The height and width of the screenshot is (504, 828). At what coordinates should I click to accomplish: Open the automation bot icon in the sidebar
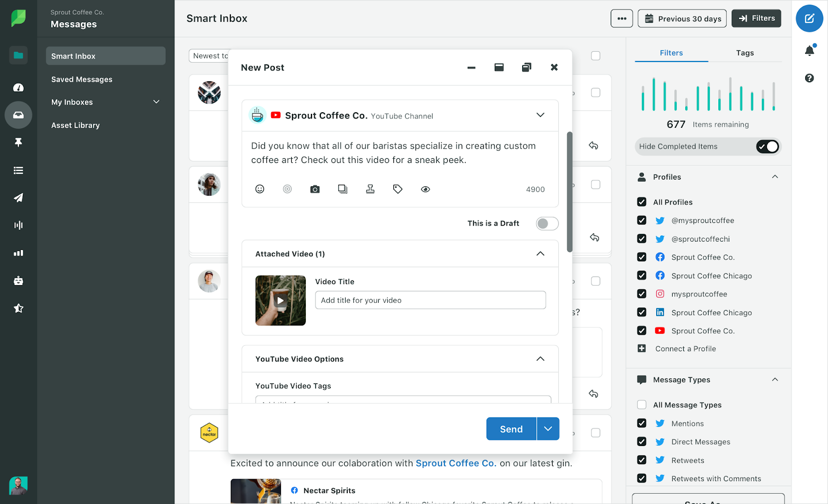[19, 280]
